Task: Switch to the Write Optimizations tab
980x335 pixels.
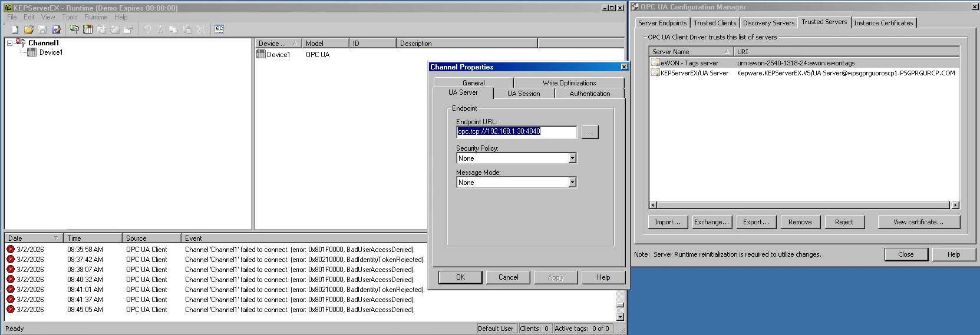Action: (x=569, y=83)
